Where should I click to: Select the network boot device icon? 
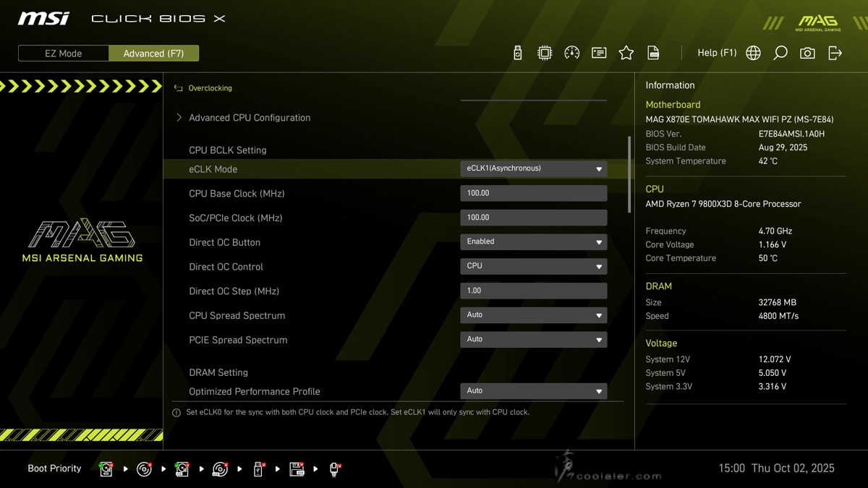[x=334, y=469]
